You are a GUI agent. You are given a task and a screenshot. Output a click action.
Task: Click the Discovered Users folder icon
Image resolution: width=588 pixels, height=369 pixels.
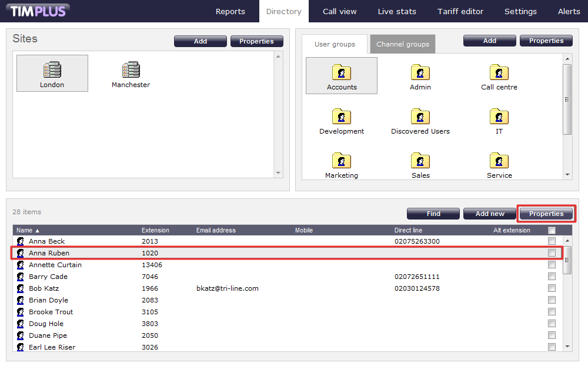[x=420, y=117]
